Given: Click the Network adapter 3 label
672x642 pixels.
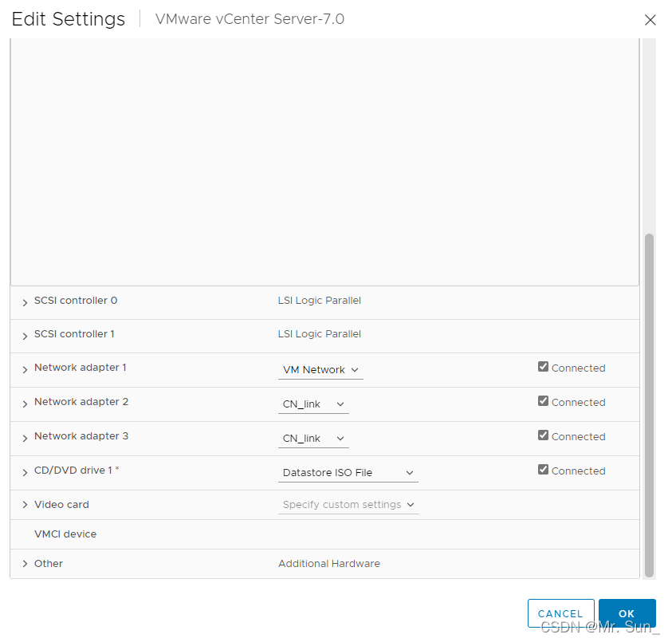Looking at the screenshot, I should click(81, 436).
